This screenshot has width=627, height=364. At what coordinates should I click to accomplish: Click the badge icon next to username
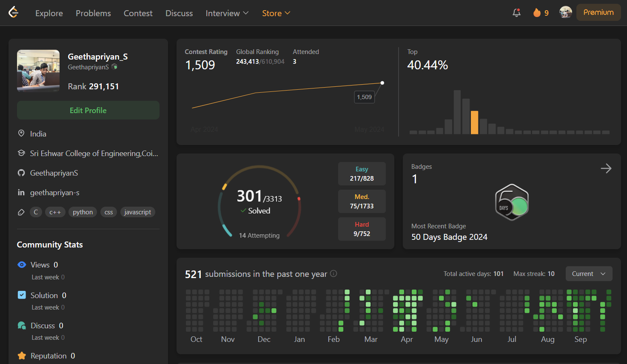114,67
